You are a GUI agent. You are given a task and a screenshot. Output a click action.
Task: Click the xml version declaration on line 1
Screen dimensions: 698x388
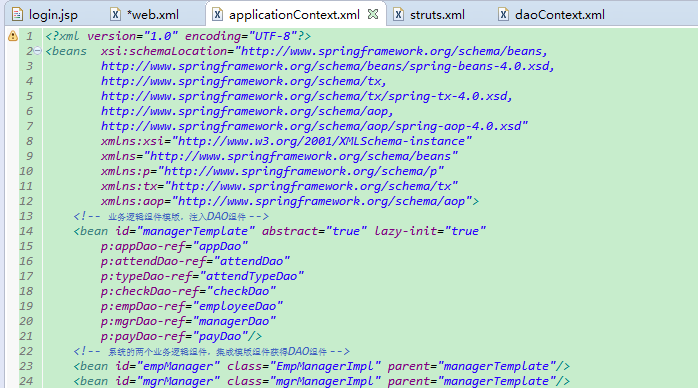[x=178, y=36]
